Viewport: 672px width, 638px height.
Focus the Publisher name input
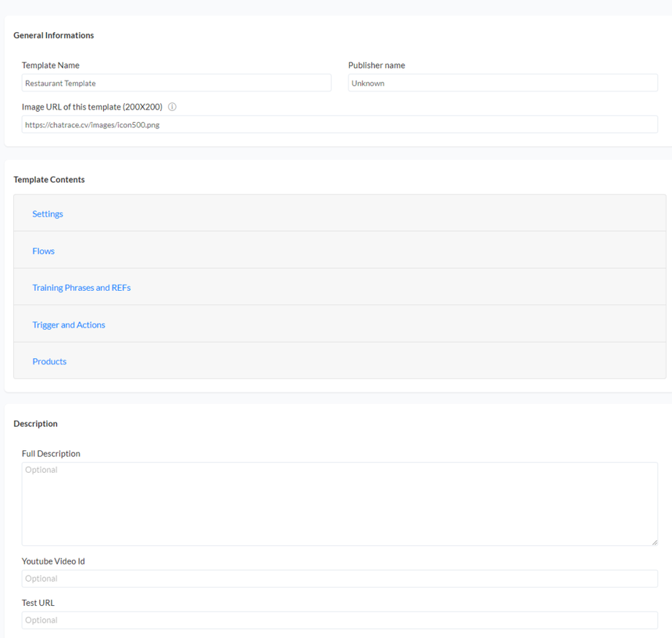click(503, 83)
